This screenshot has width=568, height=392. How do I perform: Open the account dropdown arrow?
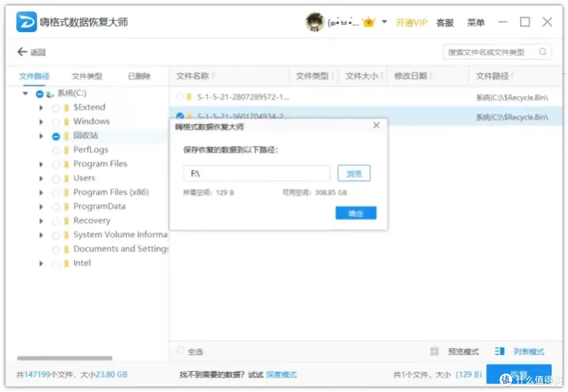tap(384, 22)
